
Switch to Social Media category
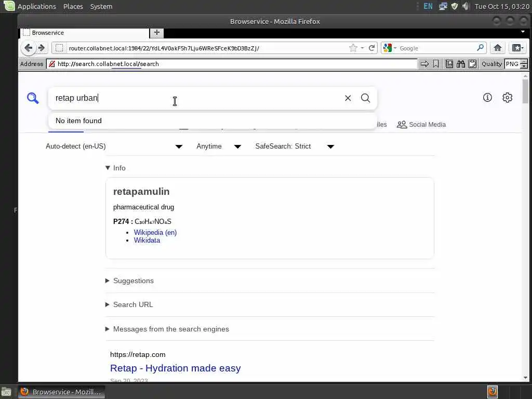[x=421, y=125]
